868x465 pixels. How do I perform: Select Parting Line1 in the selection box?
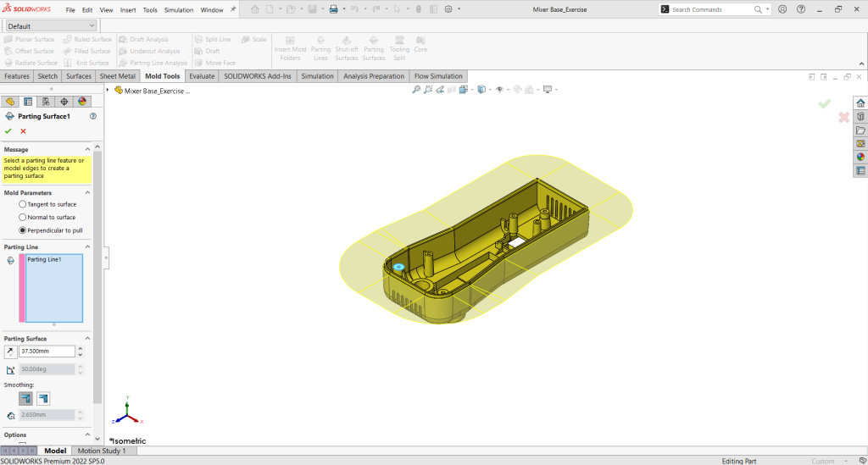coord(44,260)
